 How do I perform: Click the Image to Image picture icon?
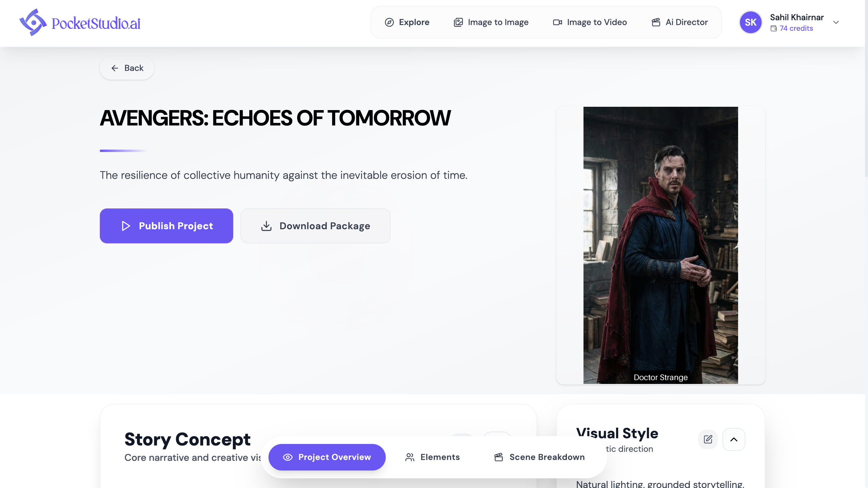[458, 22]
